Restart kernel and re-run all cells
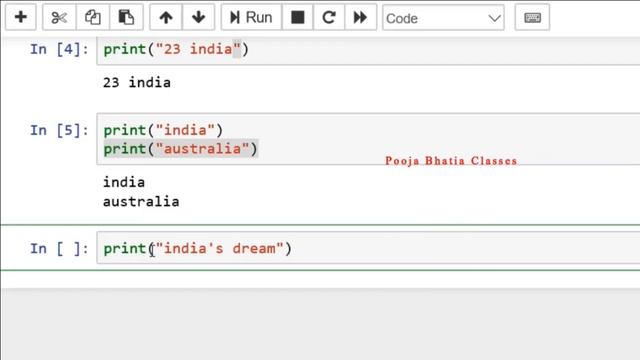 [360, 18]
